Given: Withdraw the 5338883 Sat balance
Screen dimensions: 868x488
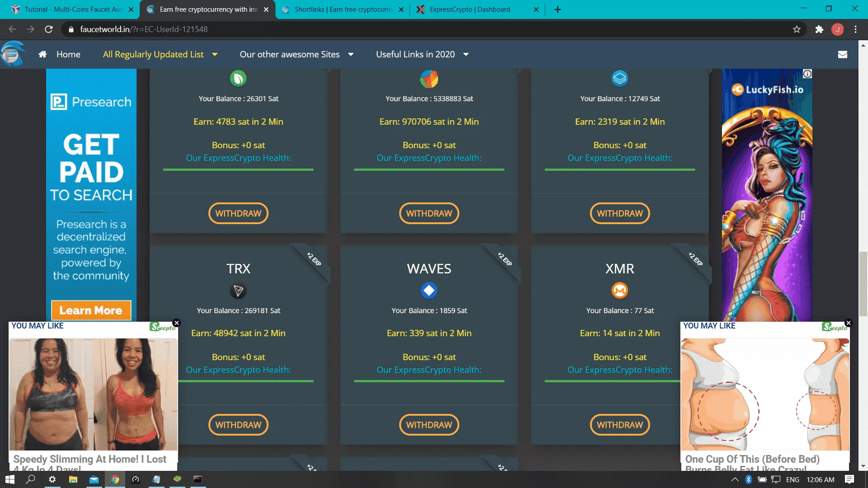Looking at the screenshot, I should point(429,213).
